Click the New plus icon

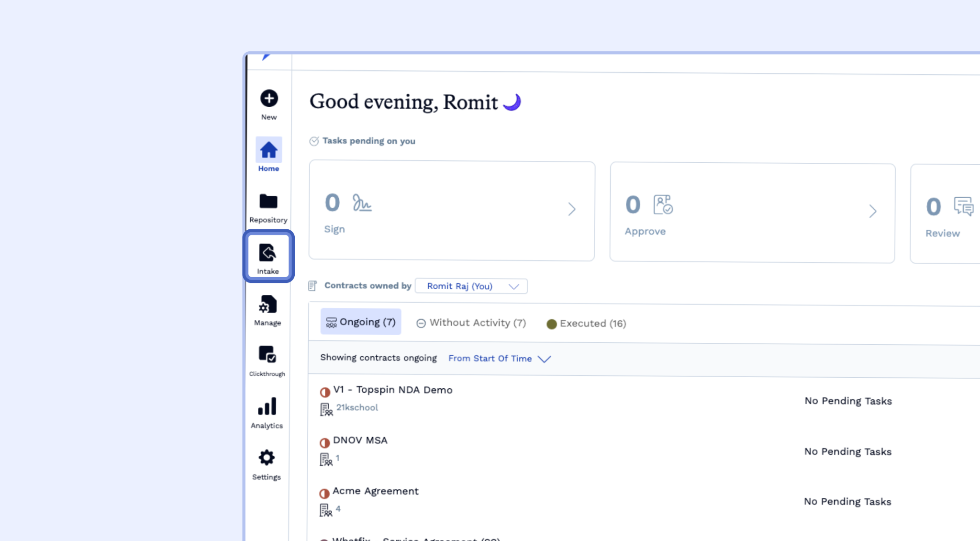click(x=268, y=99)
